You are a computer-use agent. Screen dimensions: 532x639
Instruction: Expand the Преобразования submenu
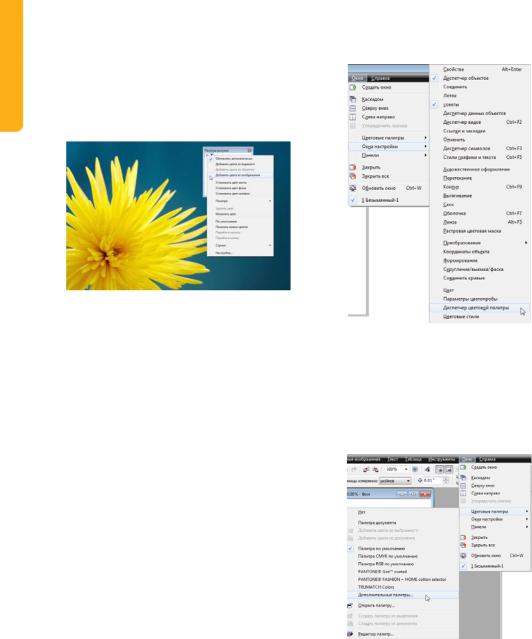click(480, 243)
